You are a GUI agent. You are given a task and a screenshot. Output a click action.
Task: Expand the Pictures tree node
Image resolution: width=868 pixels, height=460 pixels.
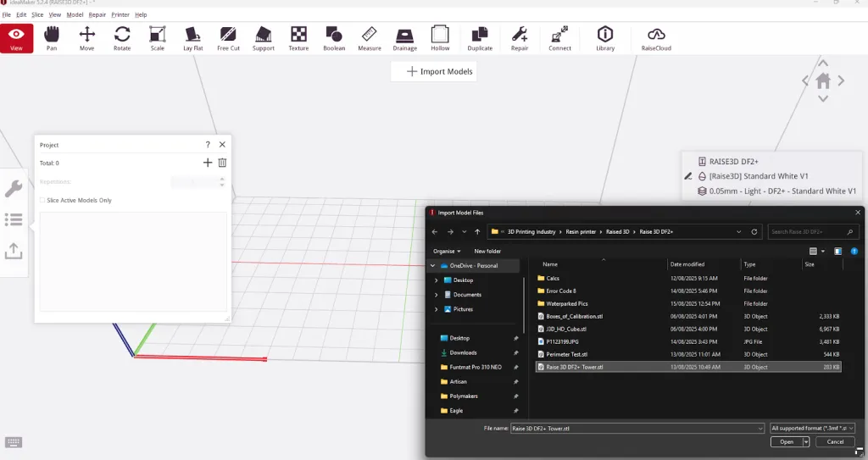click(x=437, y=309)
